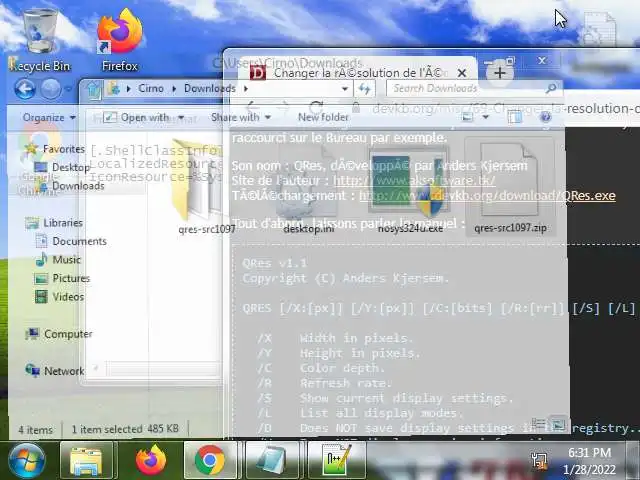Screen dimensions: 640x480
Task: Click the Open with button
Action: [137, 118]
